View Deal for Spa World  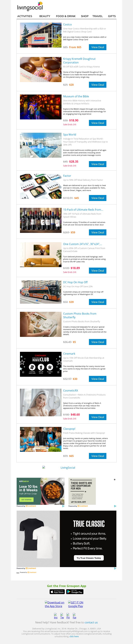(97, 164)
